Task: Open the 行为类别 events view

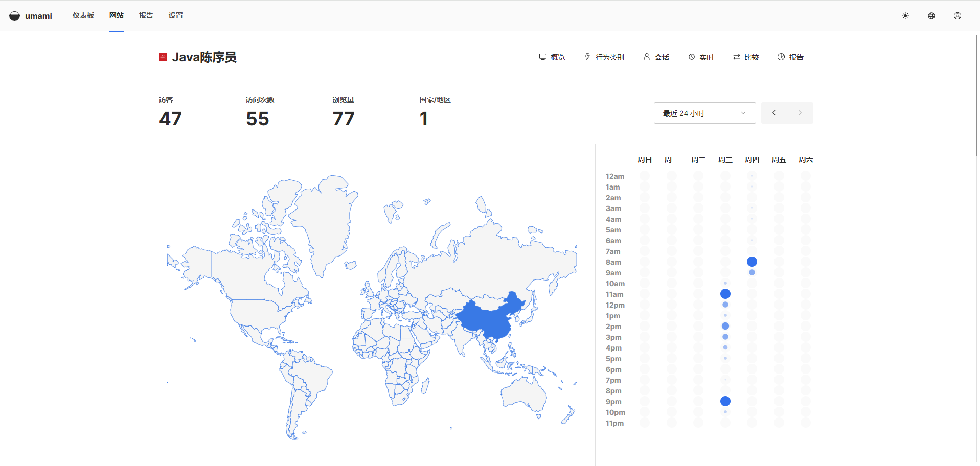Action: click(x=604, y=57)
